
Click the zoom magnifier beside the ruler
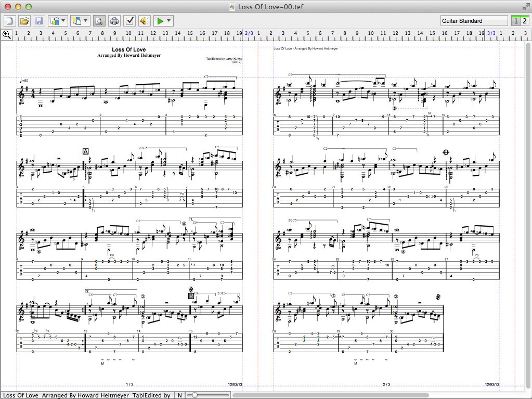click(x=6, y=34)
